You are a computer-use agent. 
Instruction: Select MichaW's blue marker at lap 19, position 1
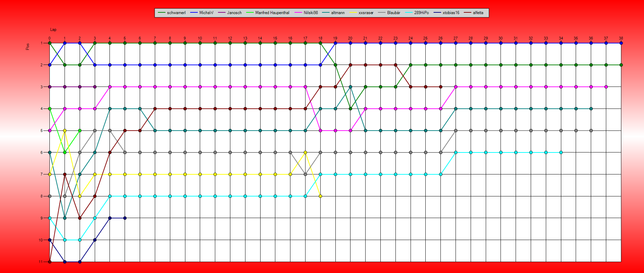tap(335, 43)
